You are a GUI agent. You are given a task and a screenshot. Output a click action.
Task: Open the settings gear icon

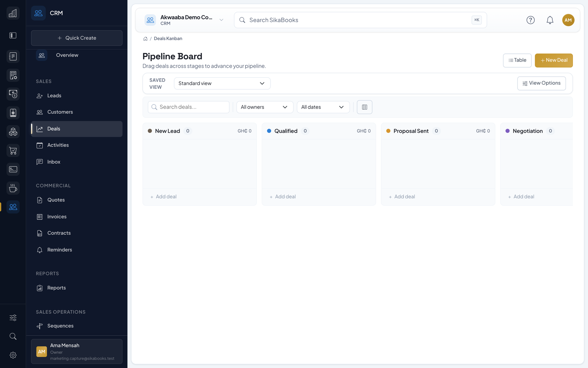(x=13, y=355)
